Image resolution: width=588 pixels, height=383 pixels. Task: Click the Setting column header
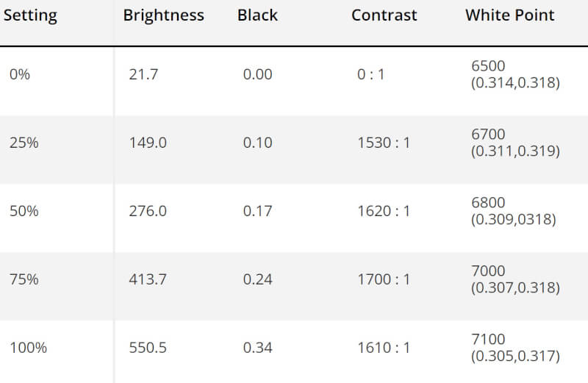point(29,15)
